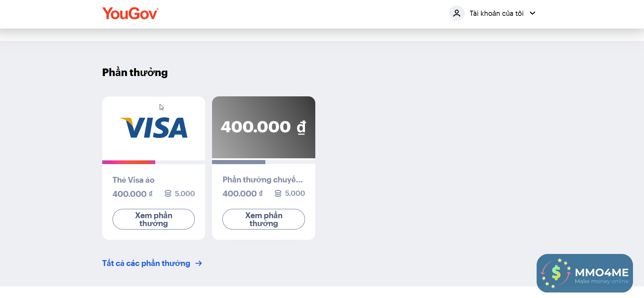The image size is (644, 298).
Task: Click the MMO4ME "Make money online" text
Action: (601, 281)
